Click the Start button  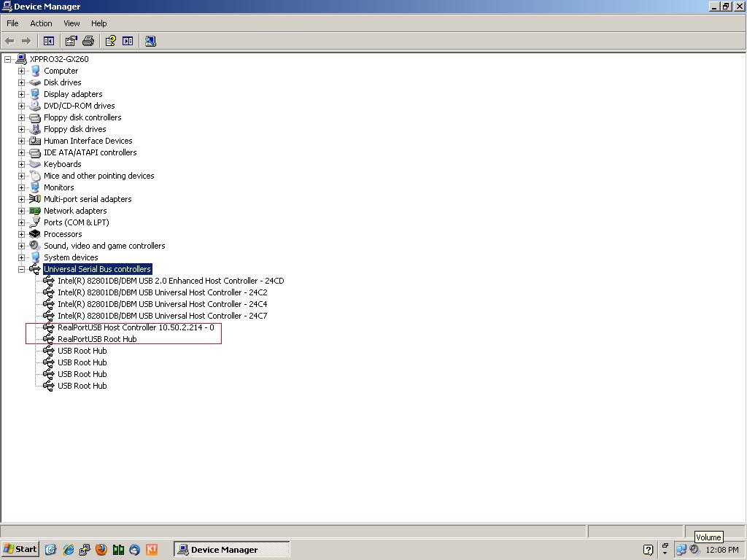click(20, 549)
